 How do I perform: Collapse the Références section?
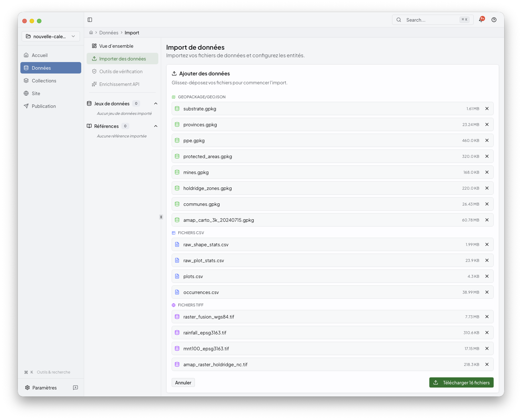[x=156, y=126]
